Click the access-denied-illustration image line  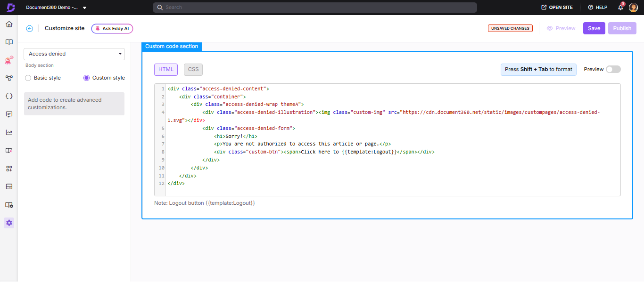point(384,116)
